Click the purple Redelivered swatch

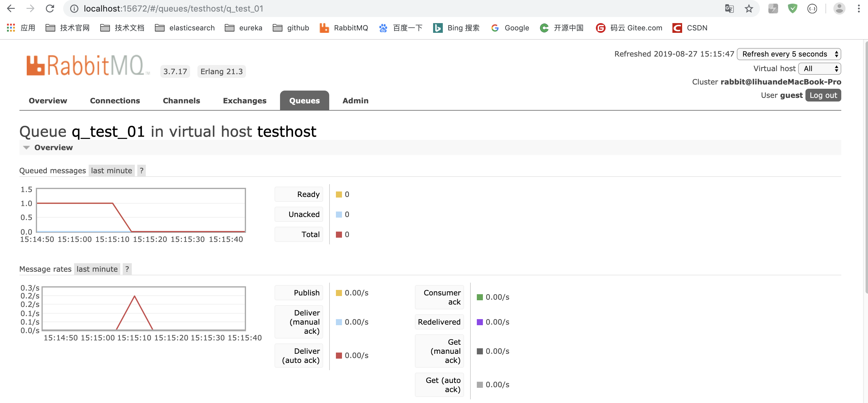(480, 322)
